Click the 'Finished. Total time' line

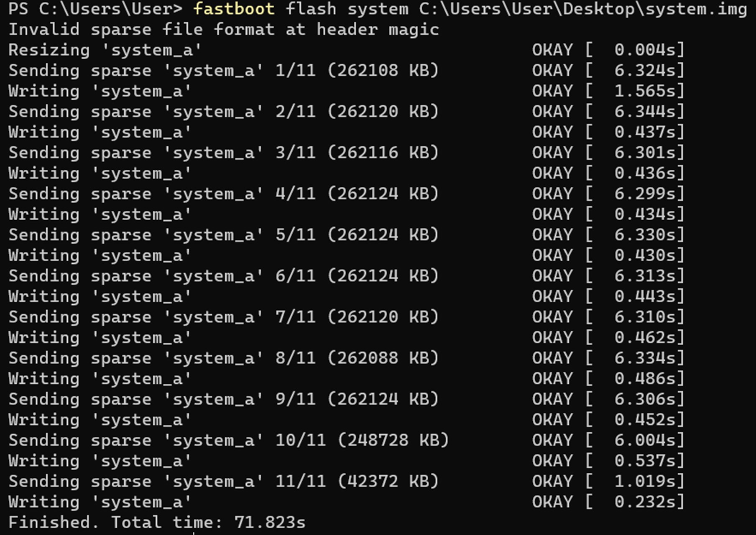[x=157, y=522]
